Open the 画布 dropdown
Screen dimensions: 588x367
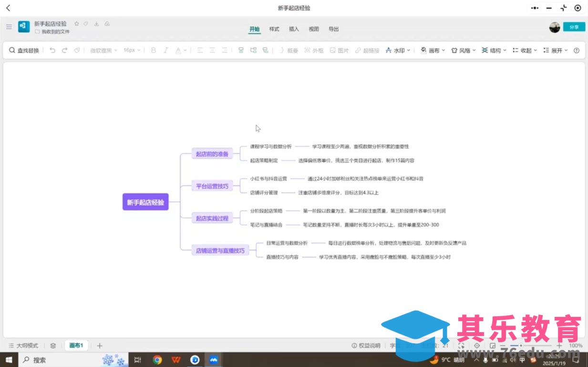433,51
